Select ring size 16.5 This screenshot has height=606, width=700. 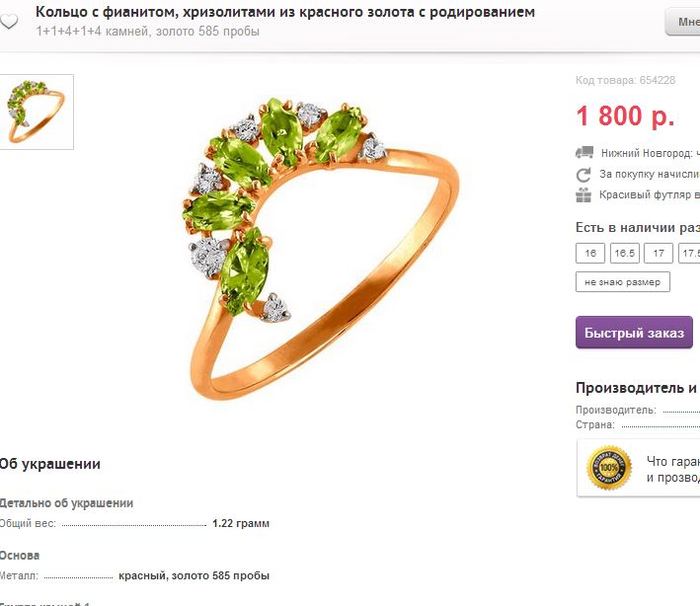click(x=625, y=253)
